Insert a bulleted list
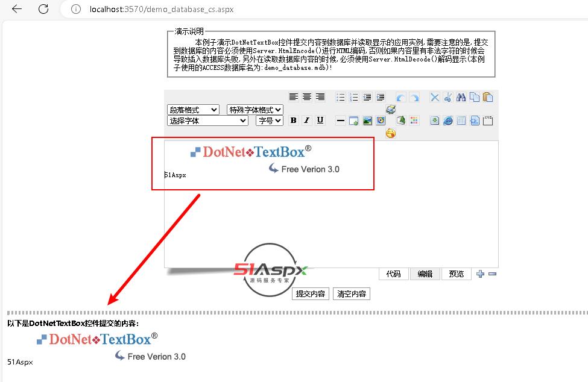Image resolution: width=588 pixels, height=382 pixels. (341, 98)
